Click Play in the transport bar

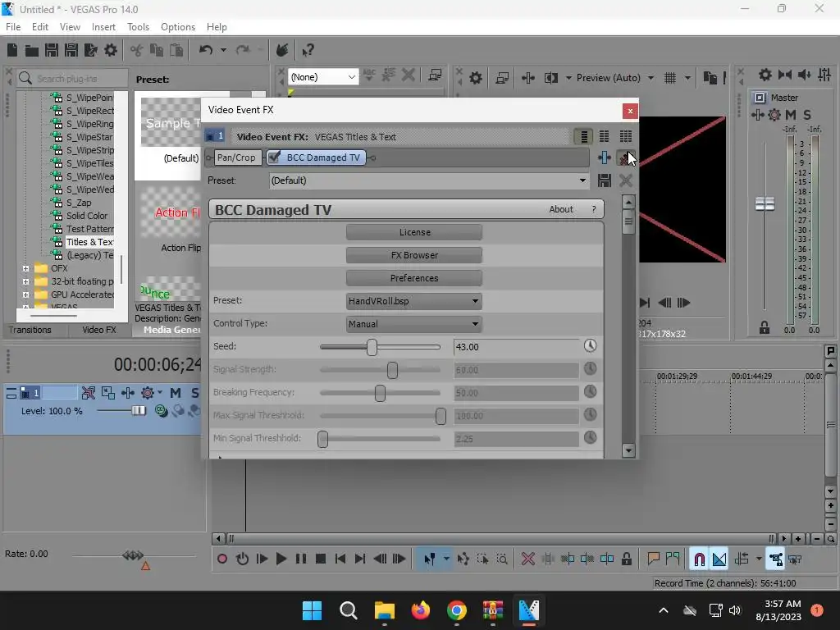[x=281, y=559]
